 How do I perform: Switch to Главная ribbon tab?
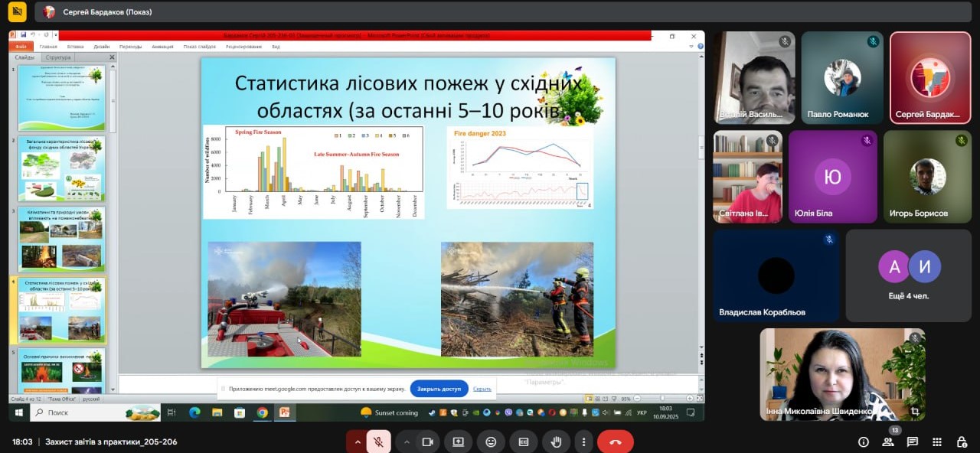[48, 47]
